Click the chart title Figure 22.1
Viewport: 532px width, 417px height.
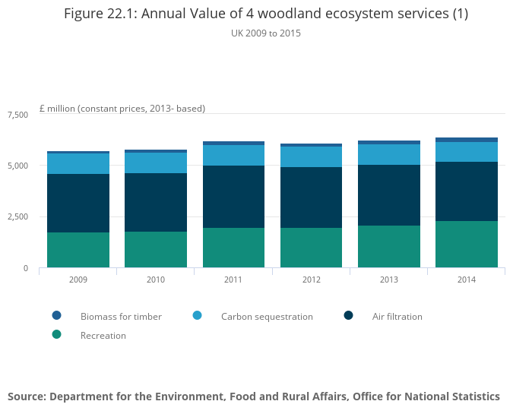coord(266,14)
